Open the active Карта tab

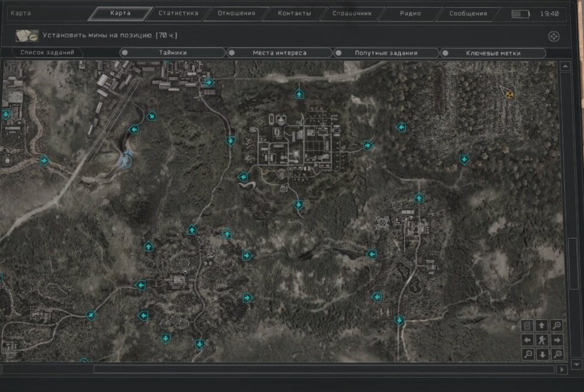[120, 13]
